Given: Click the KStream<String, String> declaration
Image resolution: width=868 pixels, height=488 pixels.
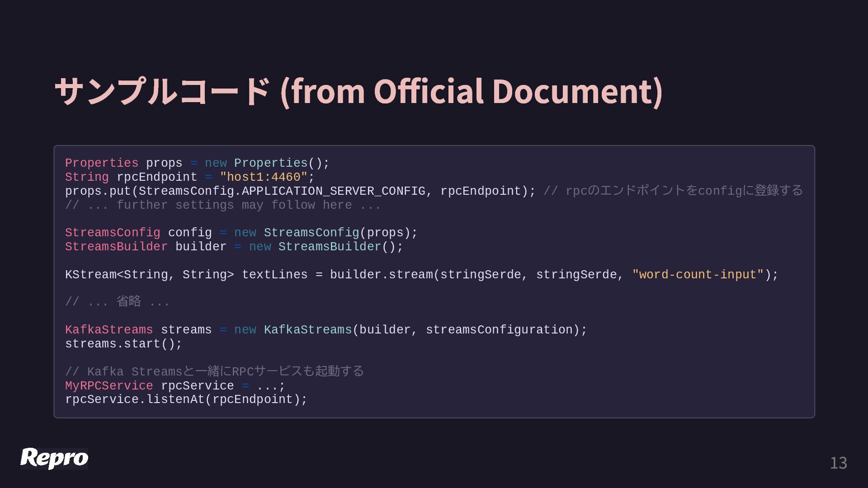Looking at the screenshot, I should tap(149, 275).
